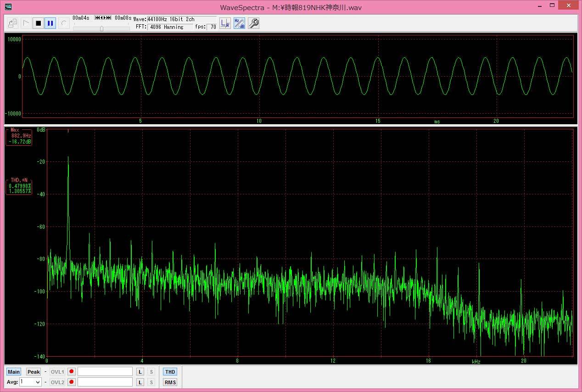Click the kHz axis unit label
Viewport: 582px width, 392px height.
[x=476, y=362]
